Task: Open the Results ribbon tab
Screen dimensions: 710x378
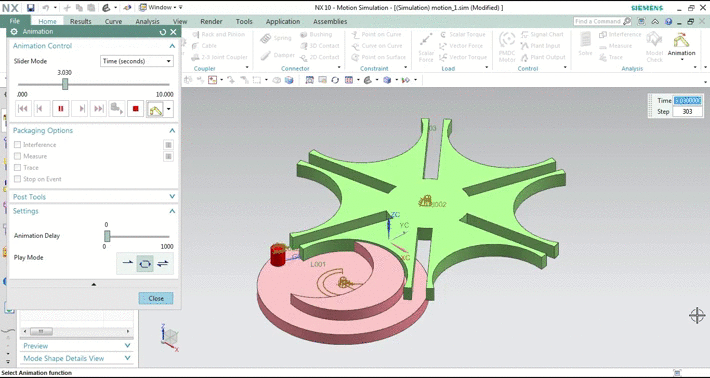Action: pyautogui.click(x=81, y=21)
